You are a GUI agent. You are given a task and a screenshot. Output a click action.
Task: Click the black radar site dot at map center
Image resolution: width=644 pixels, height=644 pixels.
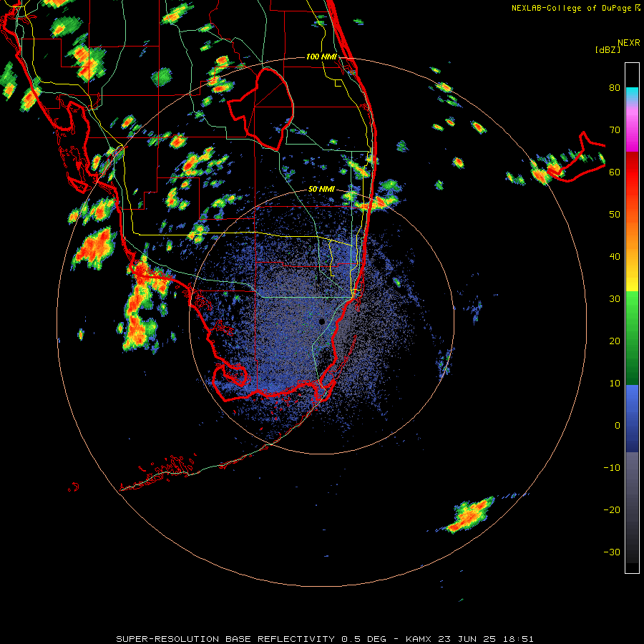click(322, 321)
